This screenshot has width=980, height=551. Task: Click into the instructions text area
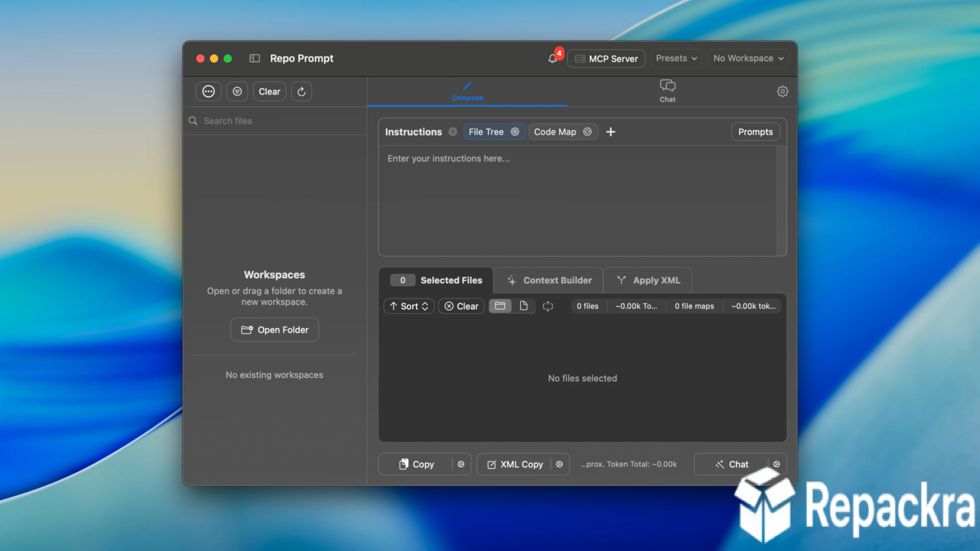[577, 201]
